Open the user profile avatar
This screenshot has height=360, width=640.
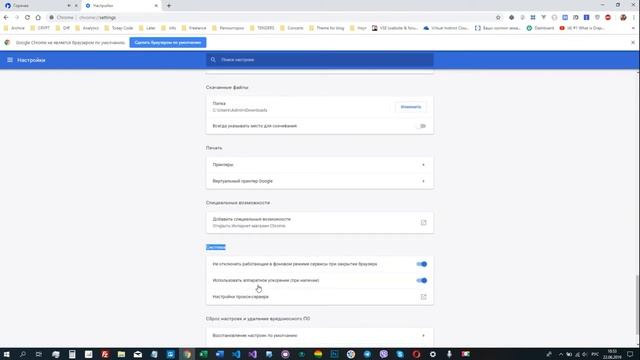(x=623, y=18)
